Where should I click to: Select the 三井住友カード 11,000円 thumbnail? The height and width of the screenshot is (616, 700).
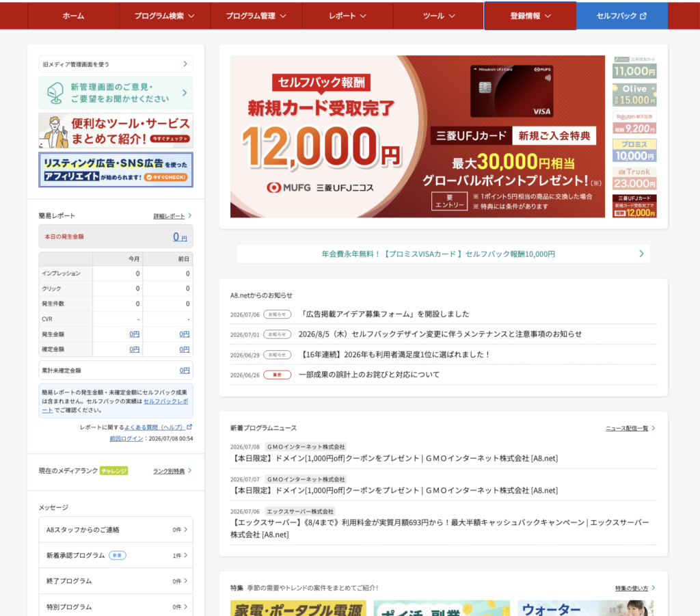tap(634, 68)
